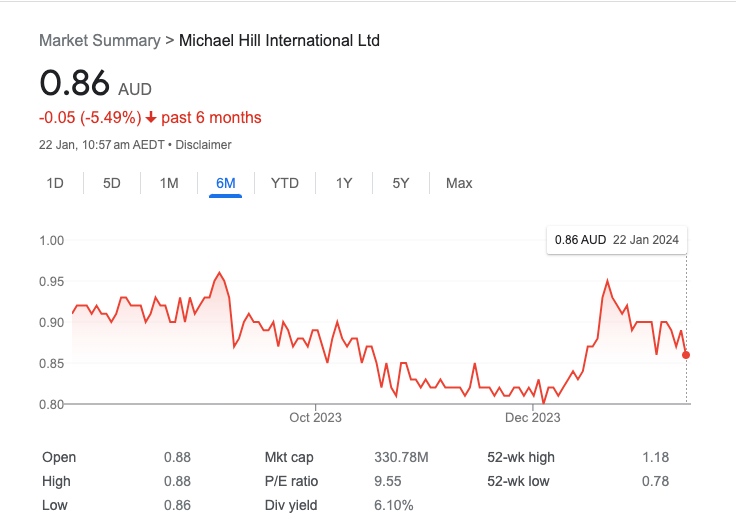Click the 1.00 y-axis label
Viewport: 736px width, 525px height.
point(52,240)
